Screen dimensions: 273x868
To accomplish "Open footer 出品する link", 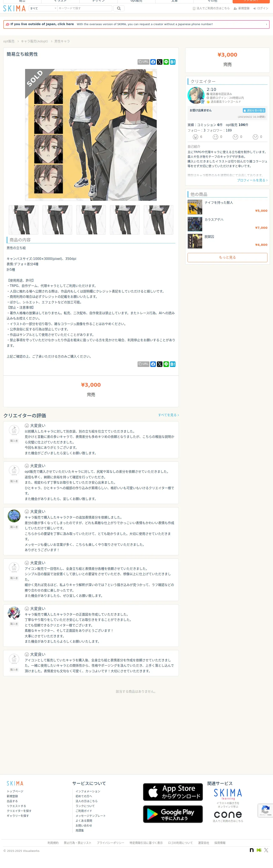I will point(12,801).
